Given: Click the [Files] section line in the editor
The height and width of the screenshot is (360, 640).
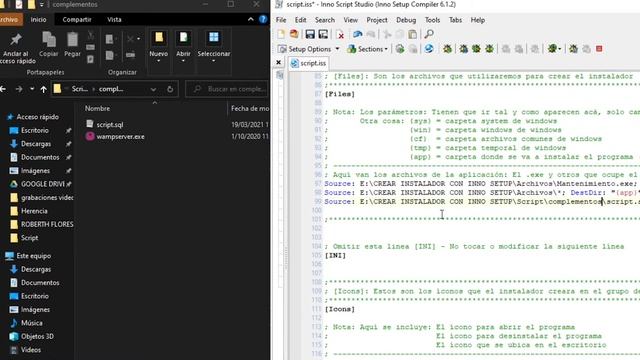Looking at the screenshot, I should tap(340, 94).
